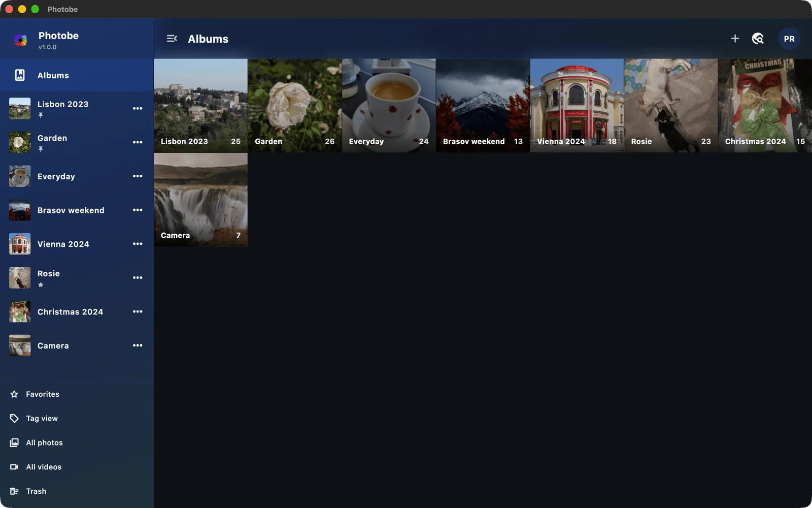Collapse the sidebar using the menu icon
The height and width of the screenshot is (508, 812).
[x=172, y=39]
